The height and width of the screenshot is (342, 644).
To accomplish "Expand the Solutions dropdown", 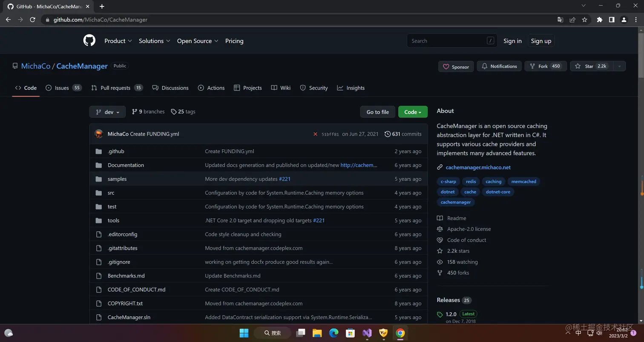I will [x=154, y=41].
